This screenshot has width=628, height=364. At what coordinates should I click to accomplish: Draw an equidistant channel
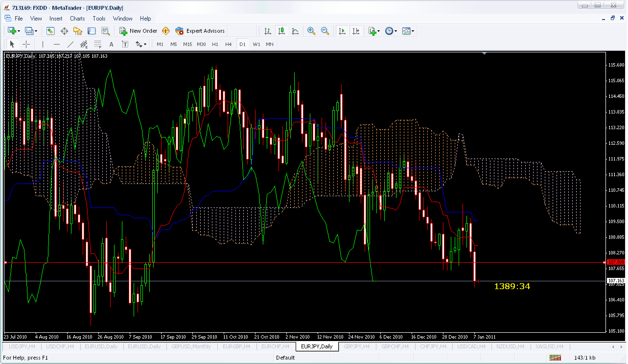pyautogui.click(x=84, y=44)
